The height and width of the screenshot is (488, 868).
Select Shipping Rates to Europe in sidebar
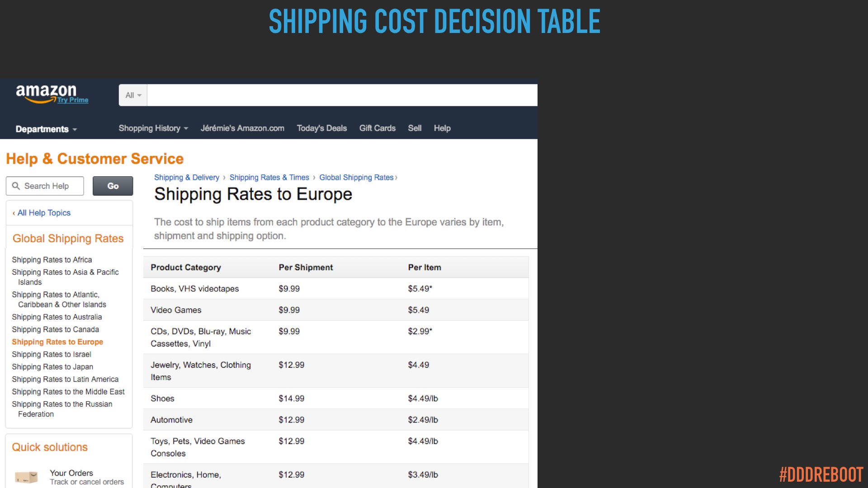click(x=57, y=342)
